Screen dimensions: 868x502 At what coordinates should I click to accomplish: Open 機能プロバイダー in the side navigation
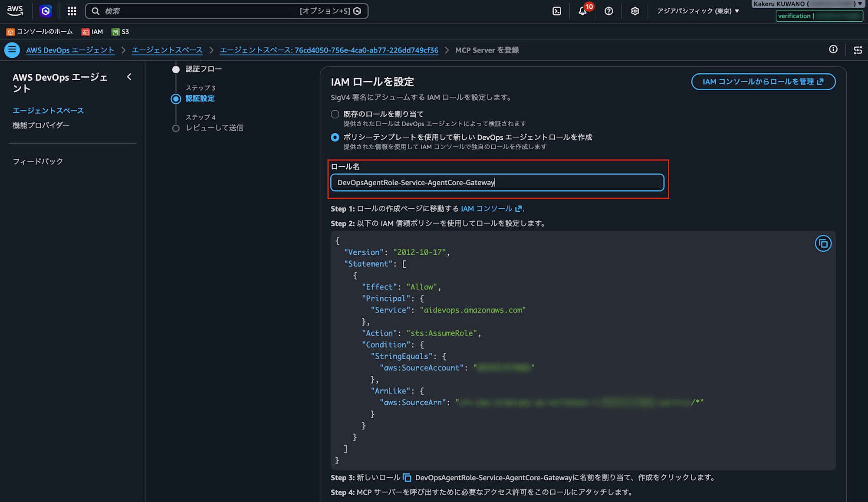coord(41,125)
